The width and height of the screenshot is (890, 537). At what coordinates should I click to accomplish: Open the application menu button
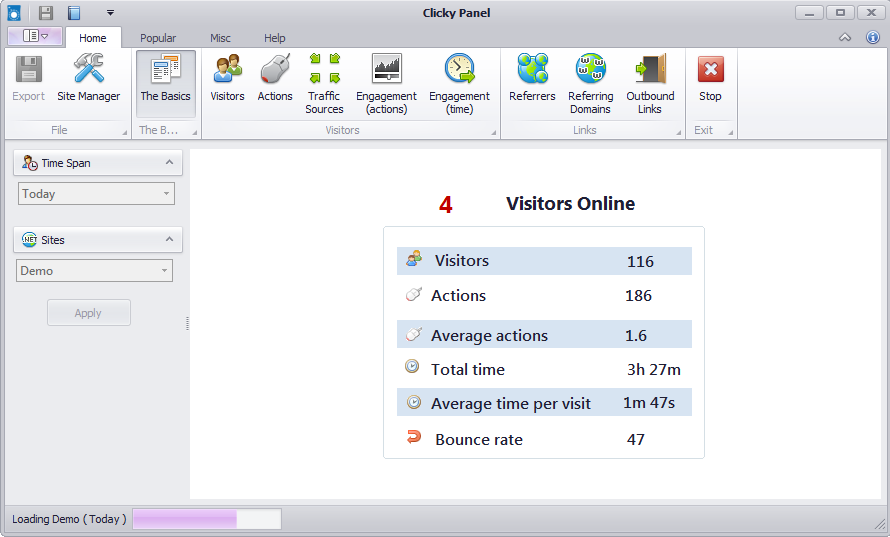coord(35,36)
